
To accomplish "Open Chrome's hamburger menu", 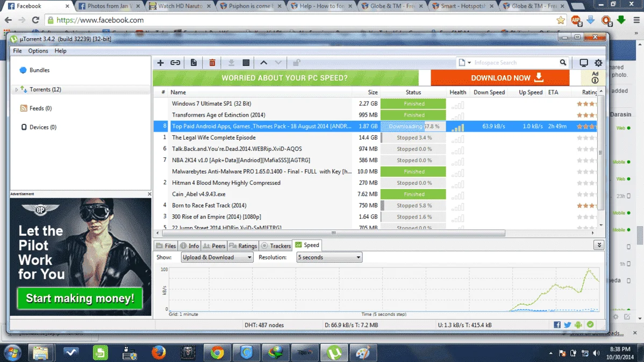I will tap(636, 20).
